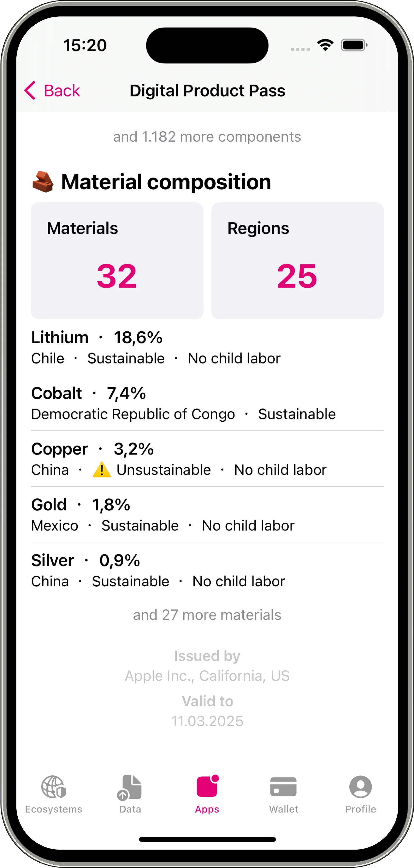Tap the Wi-Fi status icon
414x868 pixels.
coord(325,45)
